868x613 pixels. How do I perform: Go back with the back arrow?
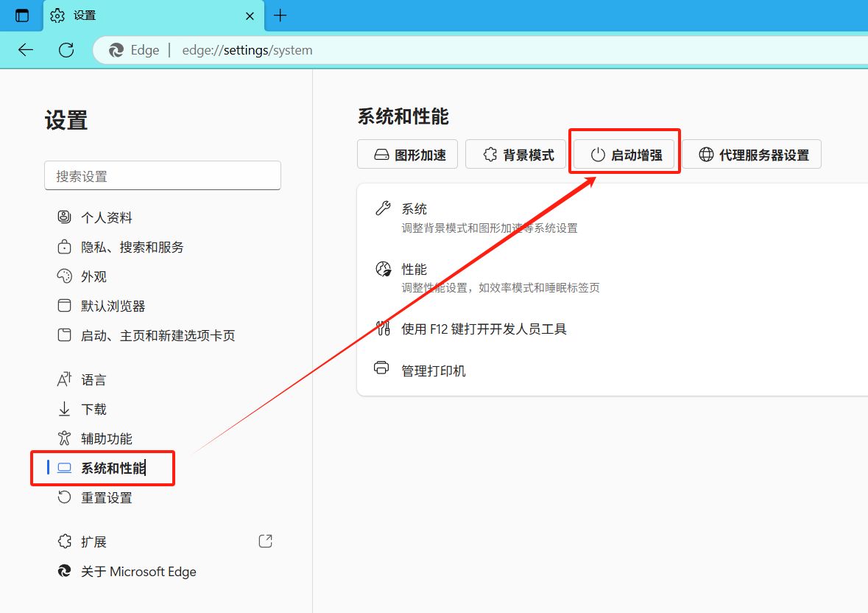(x=26, y=50)
